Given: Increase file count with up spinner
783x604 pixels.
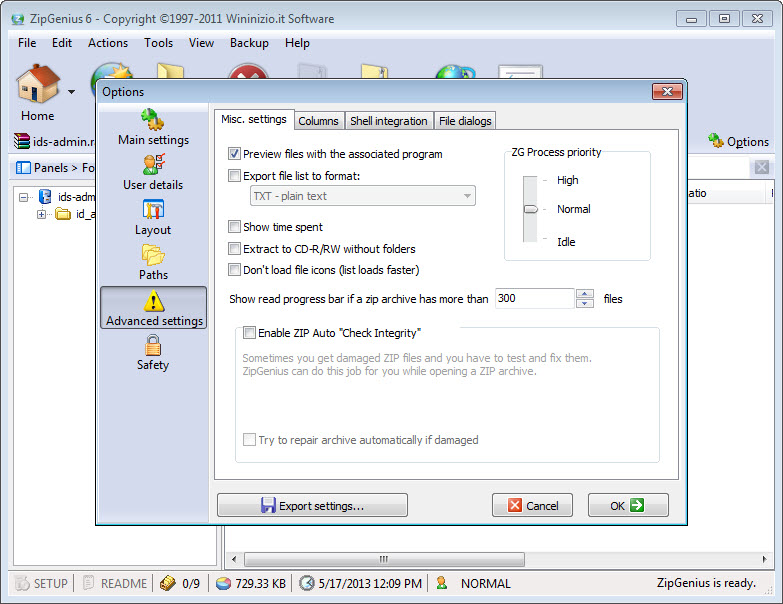Looking at the screenshot, I should click(585, 294).
